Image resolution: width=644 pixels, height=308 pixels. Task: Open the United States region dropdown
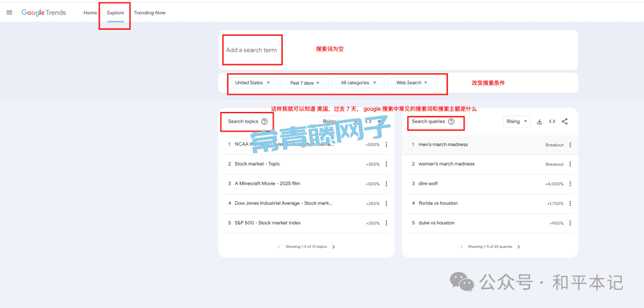[253, 83]
